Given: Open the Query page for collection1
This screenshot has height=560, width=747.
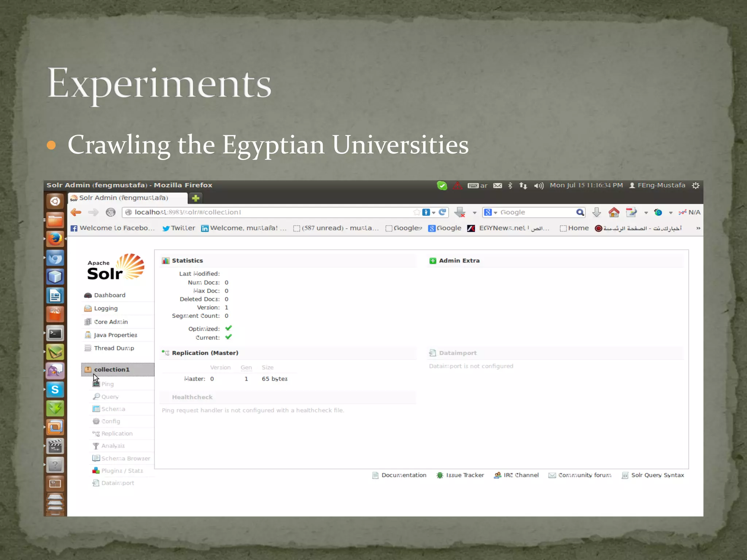Looking at the screenshot, I should pos(106,396).
